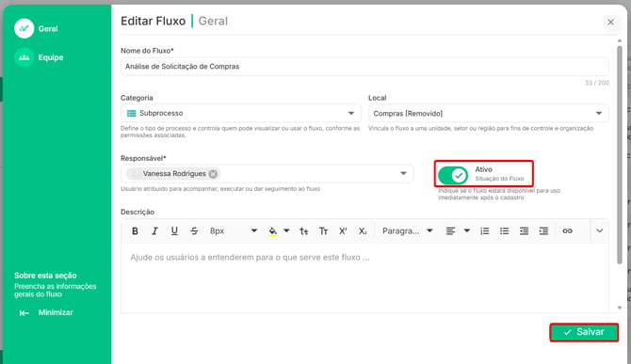This screenshot has height=364, width=631.
Task: Close the Editar Fluxo dialog
Action: click(610, 22)
